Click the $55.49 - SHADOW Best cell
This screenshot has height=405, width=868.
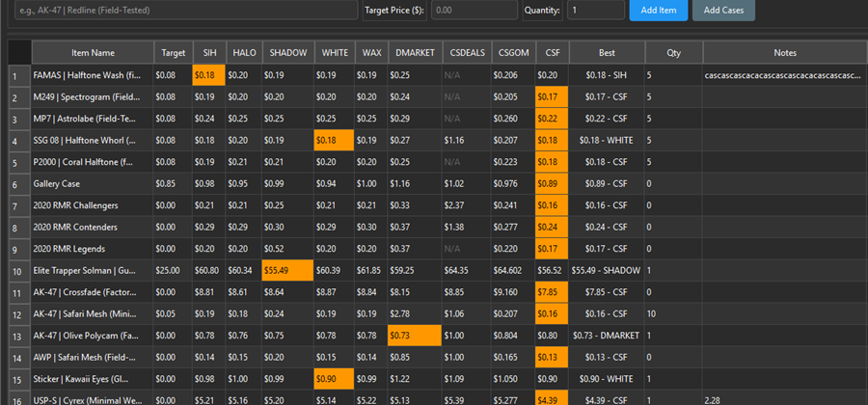tap(607, 271)
